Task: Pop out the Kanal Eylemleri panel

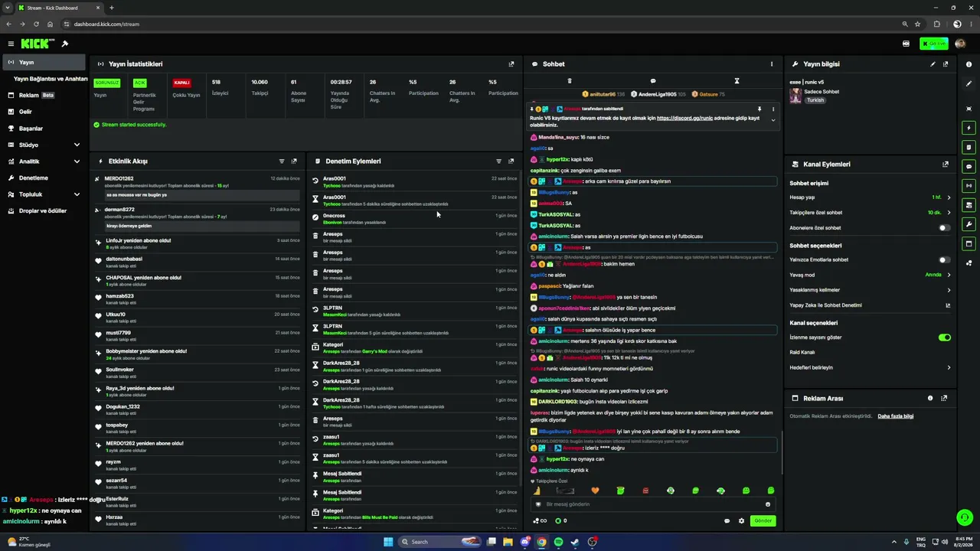Action: (946, 165)
